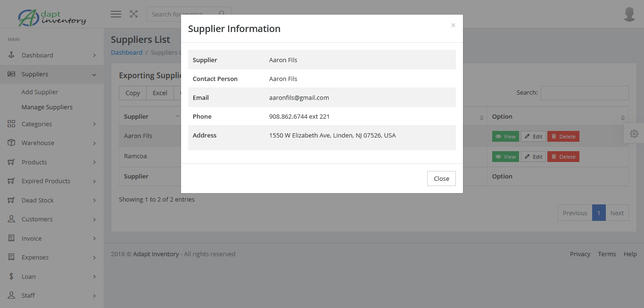Close the Supplier Information dialog with X
This screenshot has width=644, height=308.
tap(453, 25)
